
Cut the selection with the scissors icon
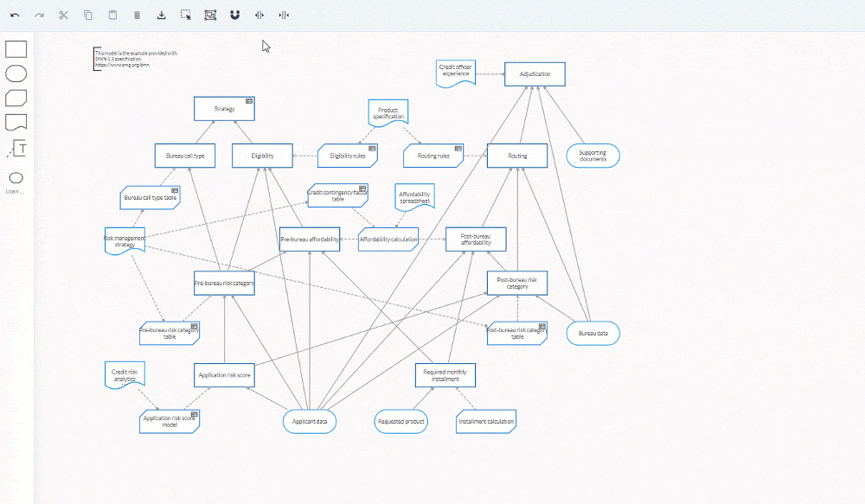tap(63, 16)
